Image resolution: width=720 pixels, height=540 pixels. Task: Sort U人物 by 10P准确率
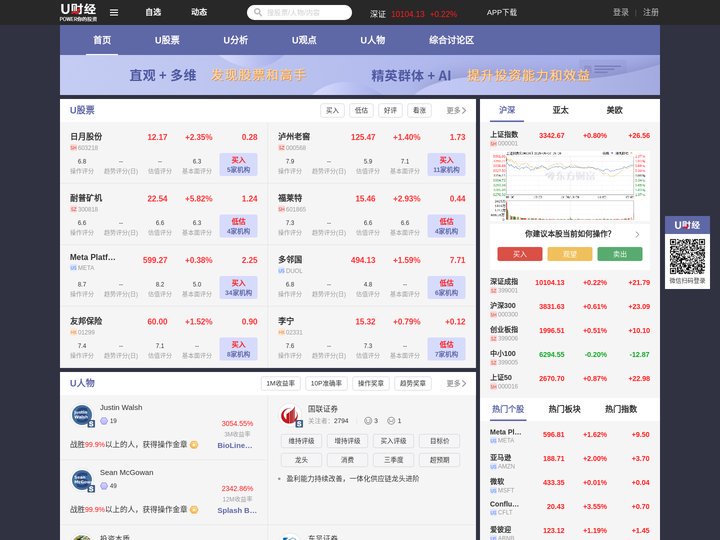point(326,383)
